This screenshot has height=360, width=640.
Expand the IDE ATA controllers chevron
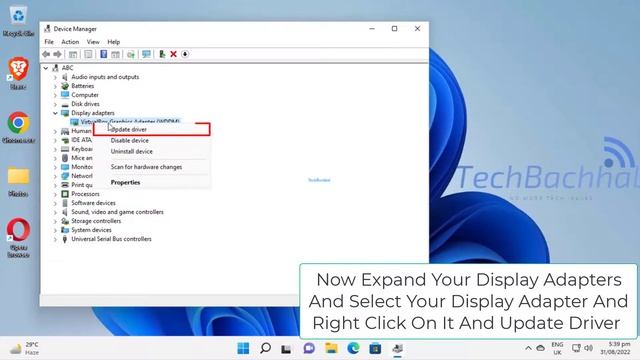tap(55, 140)
